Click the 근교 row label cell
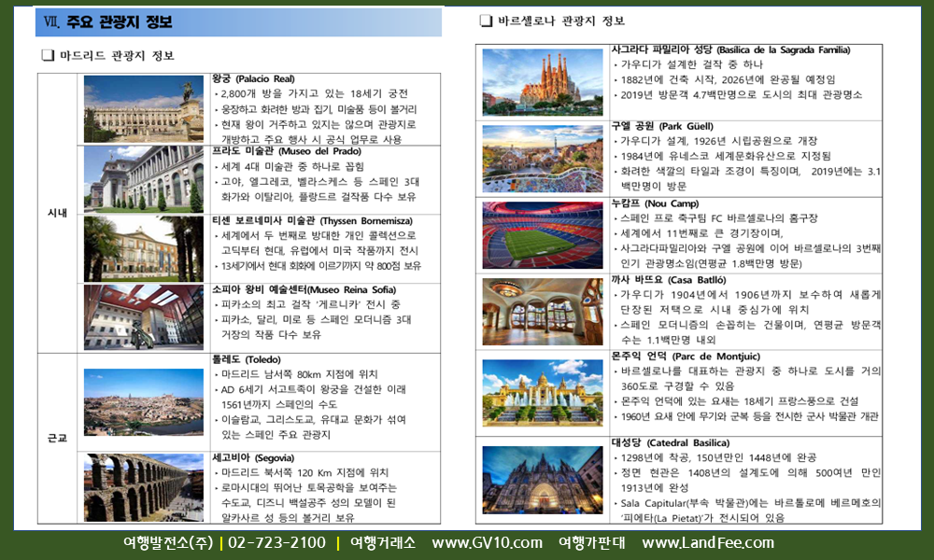Image resolution: width=934 pixels, height=560 pixels. tap(58, 438)
